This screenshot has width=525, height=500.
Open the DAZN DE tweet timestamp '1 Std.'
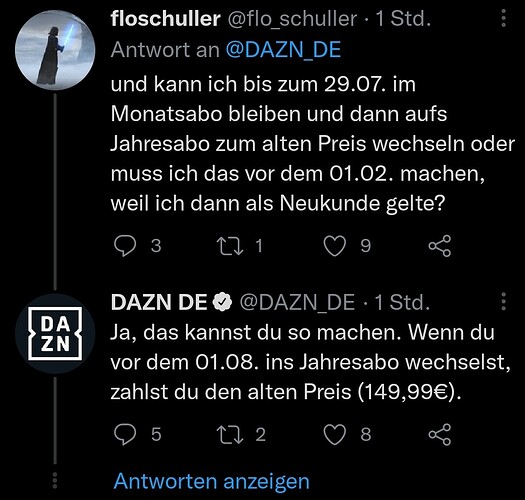(402, 302)
